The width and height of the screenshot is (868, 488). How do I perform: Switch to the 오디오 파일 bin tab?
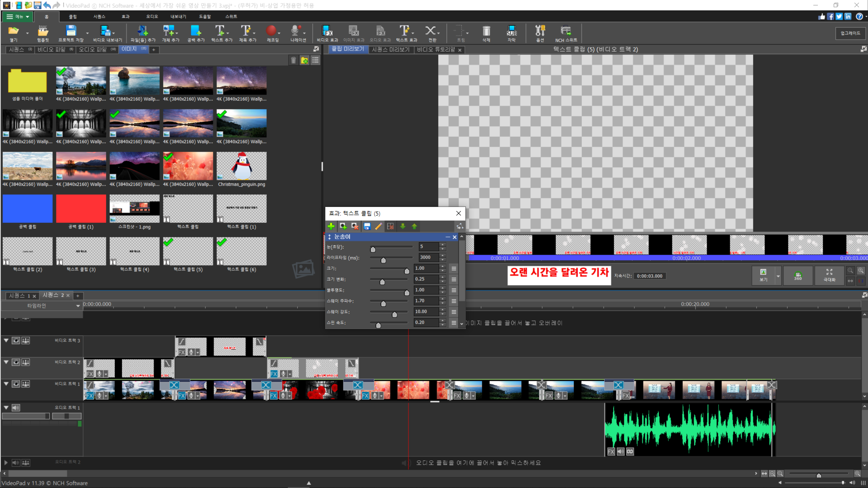[93, 50]
